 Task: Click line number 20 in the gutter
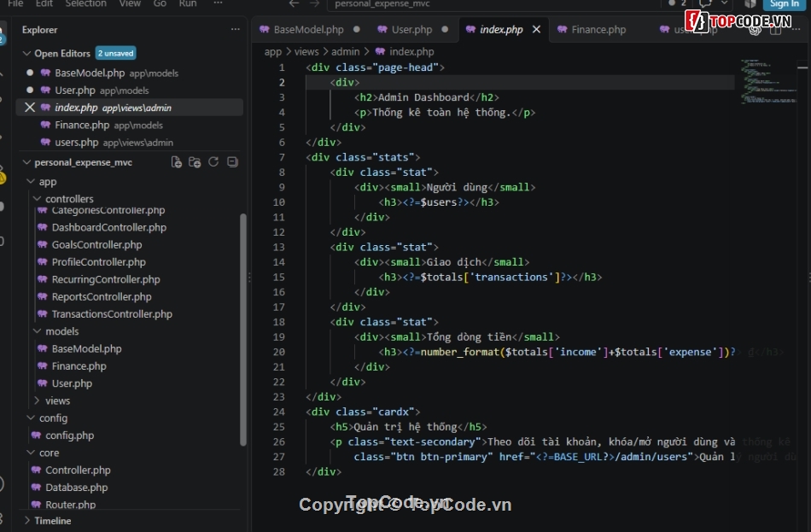(279, 352)
